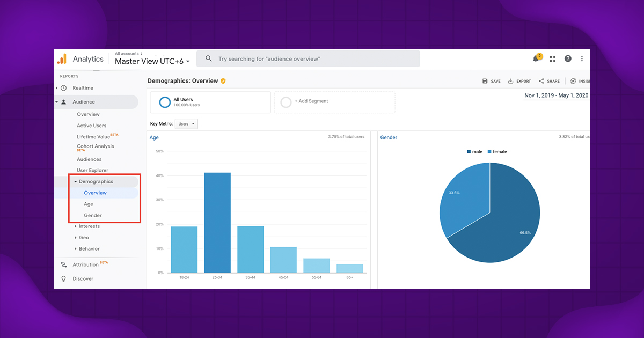Image resolution: width=644 pixels, height=338 pixels.
Task: Click the 55-64 age bar
Action: (x=317, y=266)
